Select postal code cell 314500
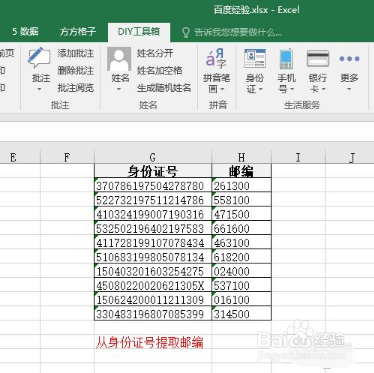The image size is (374, 373). tap(241, 314)
